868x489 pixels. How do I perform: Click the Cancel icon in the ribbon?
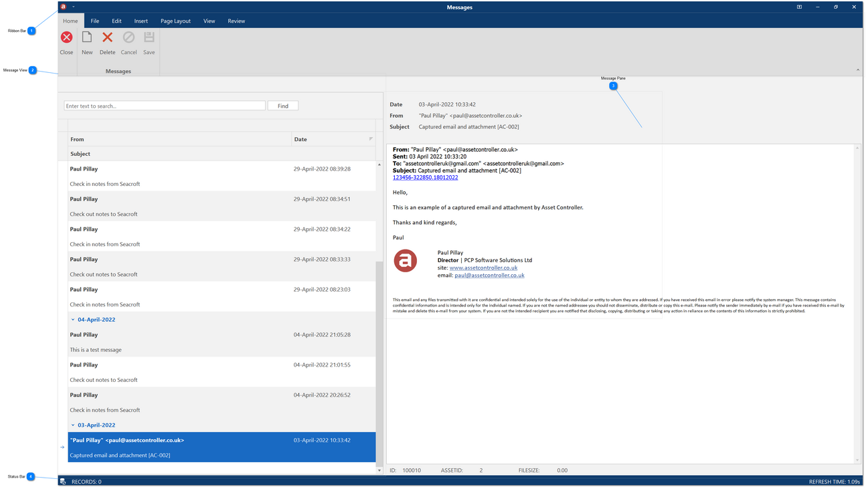click(x=128, y=37)
